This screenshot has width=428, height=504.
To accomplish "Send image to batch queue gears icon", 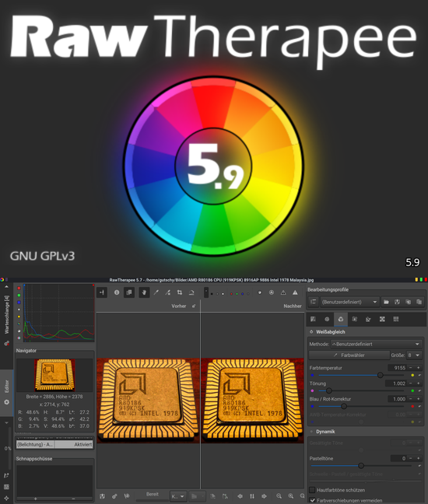I will 114,496.
